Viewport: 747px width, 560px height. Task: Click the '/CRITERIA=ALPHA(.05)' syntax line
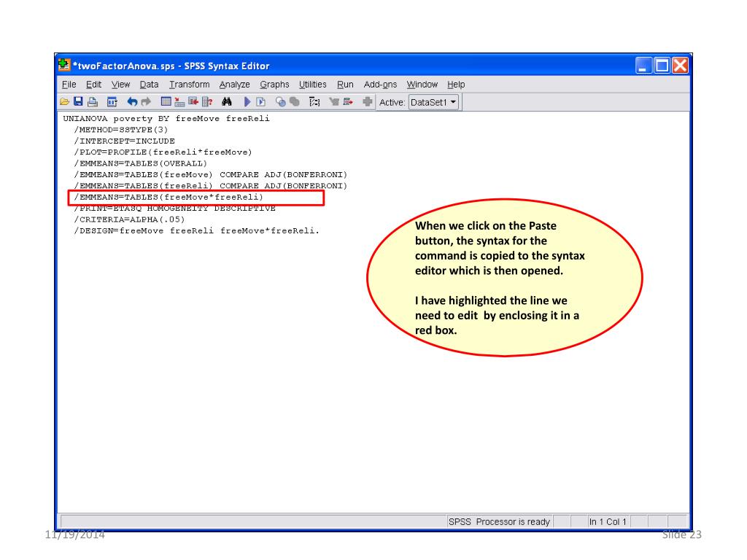click(129, 219)
